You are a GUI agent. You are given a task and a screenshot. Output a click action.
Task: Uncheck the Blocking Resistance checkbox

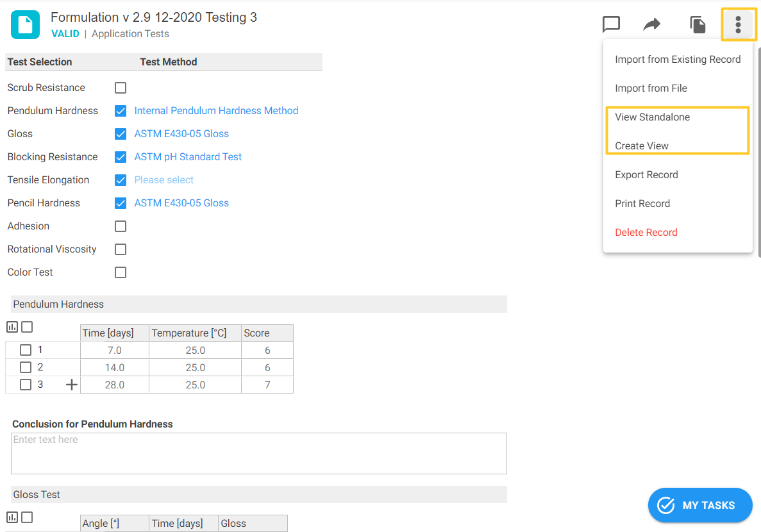pyautogui.click(x=121, y=157)
